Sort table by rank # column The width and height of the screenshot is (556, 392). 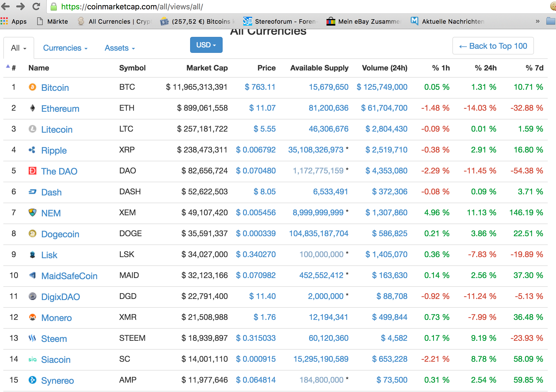[x=14, y=68]
